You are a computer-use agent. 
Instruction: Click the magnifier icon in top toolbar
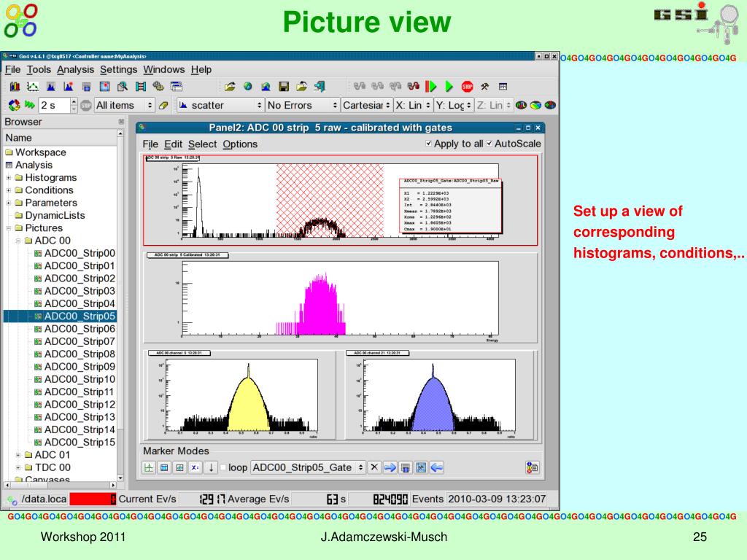[123, 87]
